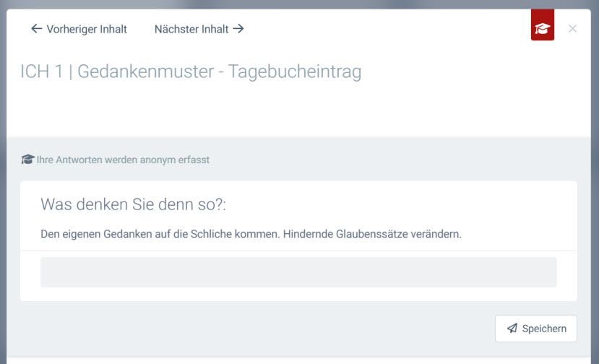Click the heading 'Was denken Sie denn so?:'
Viewport: 599px width, 364px height.
[x=133, y=204]
